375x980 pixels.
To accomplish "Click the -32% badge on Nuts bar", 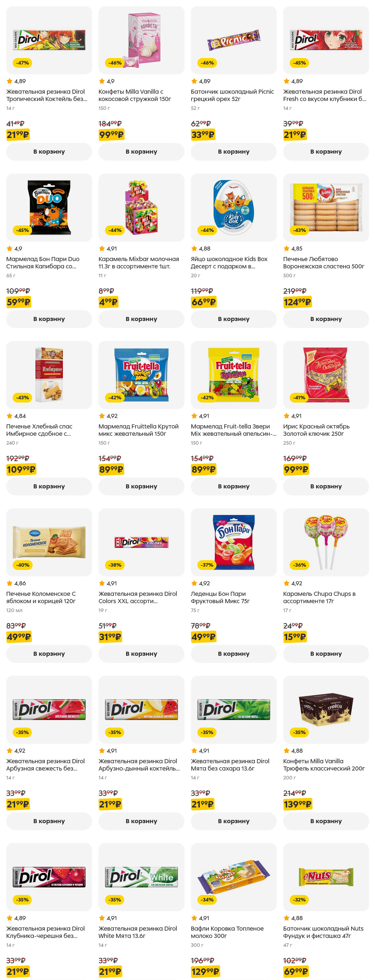I will 299,900.
